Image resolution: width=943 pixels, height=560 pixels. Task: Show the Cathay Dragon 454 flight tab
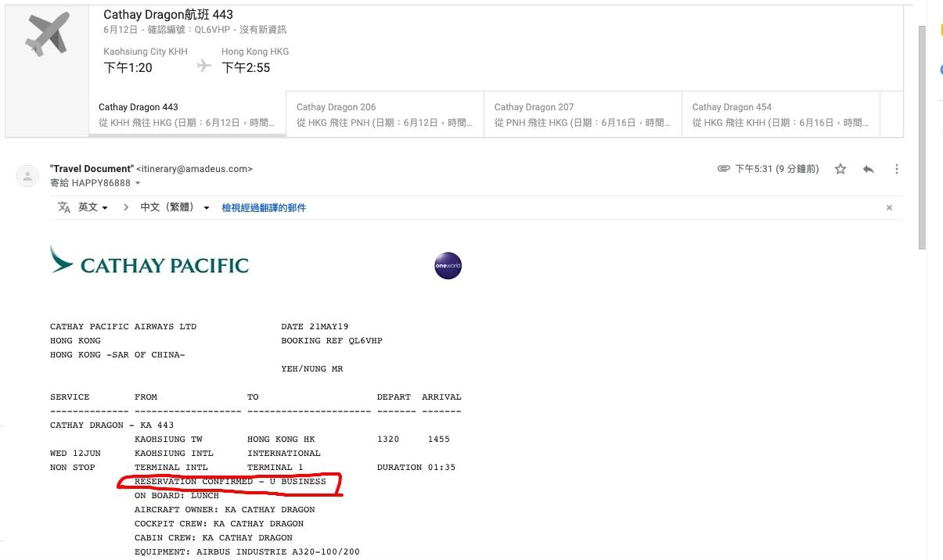[780, 114]
